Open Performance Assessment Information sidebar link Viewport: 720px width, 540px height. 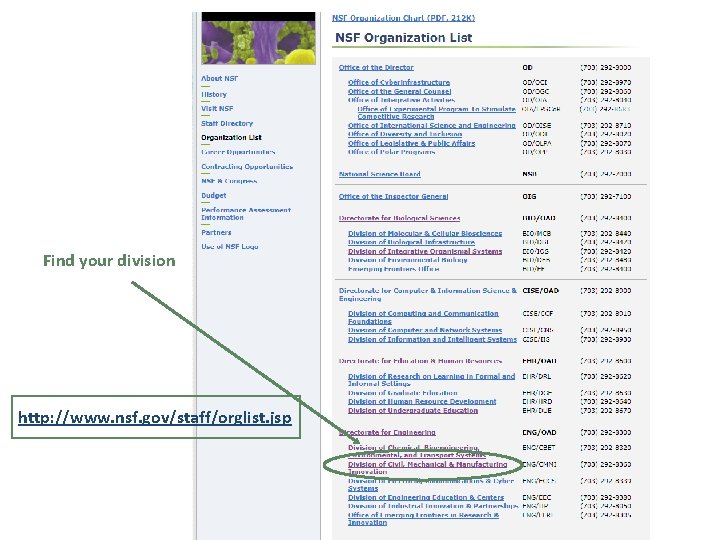coord(246,214)
